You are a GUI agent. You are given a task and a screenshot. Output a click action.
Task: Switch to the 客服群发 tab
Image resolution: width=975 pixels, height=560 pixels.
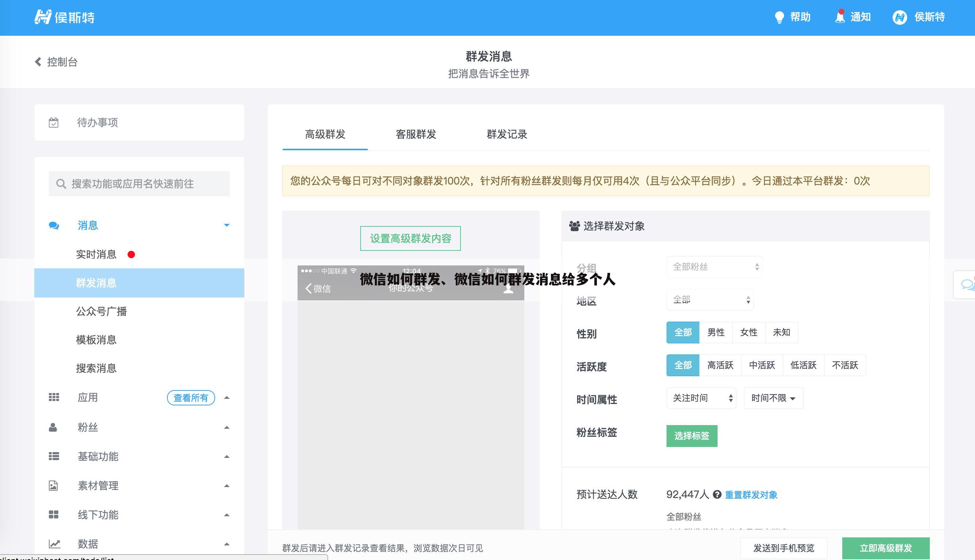(x=416, y=134)
